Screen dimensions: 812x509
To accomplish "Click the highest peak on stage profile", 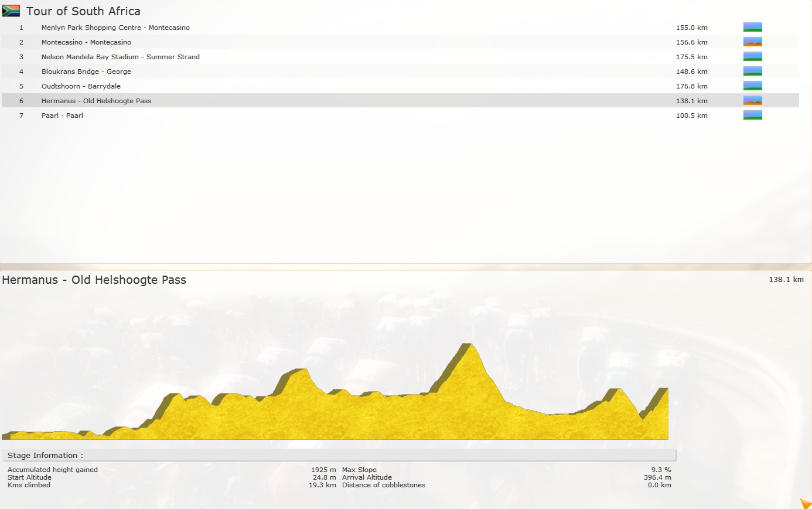I will 468,346.
